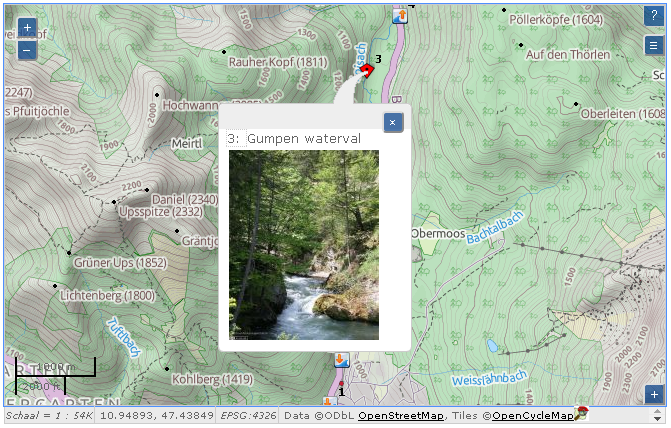Image resolution: width=671 pixels, height=428 pixels.
Task: Click the Schaal 1:54K scale indicator
Action: click(49, 416)
